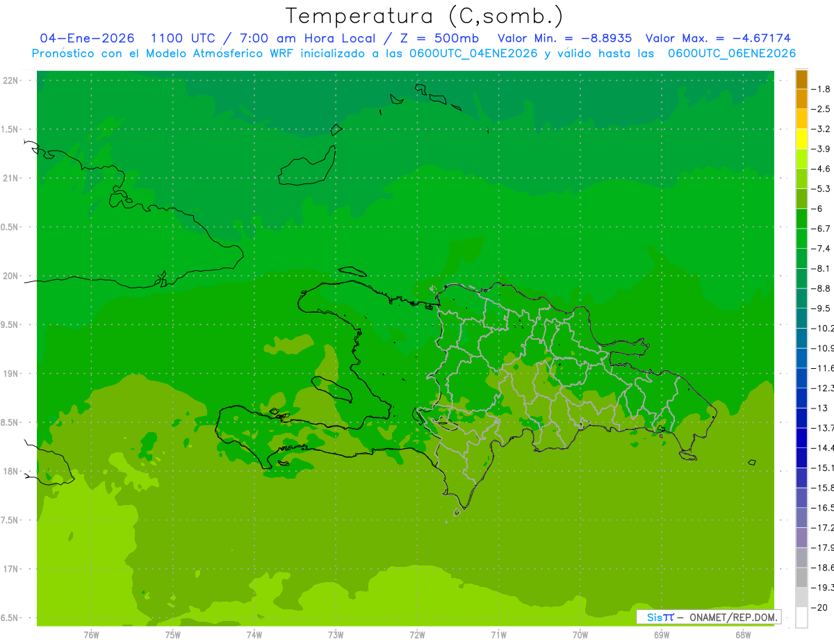Viewport: 834px width, 644px height.
Task: Click the '-3.2' colorbar value
Action: tap(821, 129)
